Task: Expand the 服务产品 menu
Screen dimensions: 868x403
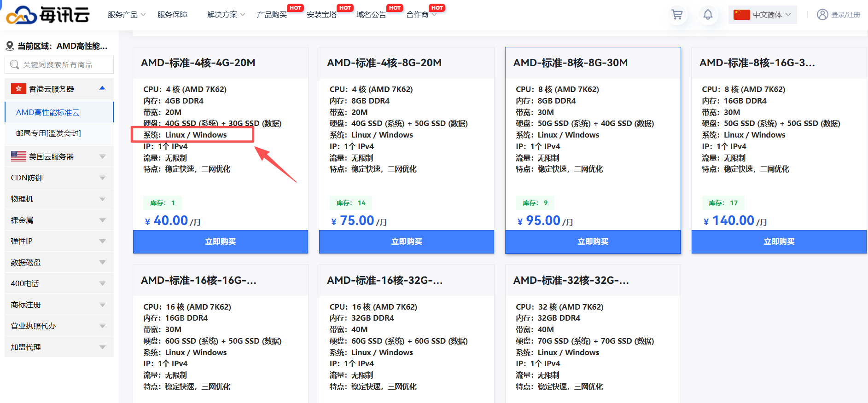Action: click(127, 15)
